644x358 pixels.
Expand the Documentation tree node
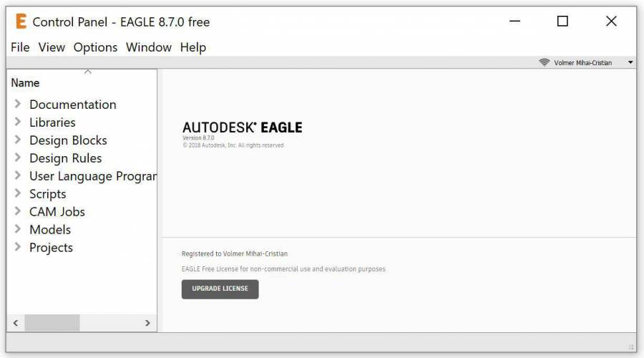coord(18,104)
